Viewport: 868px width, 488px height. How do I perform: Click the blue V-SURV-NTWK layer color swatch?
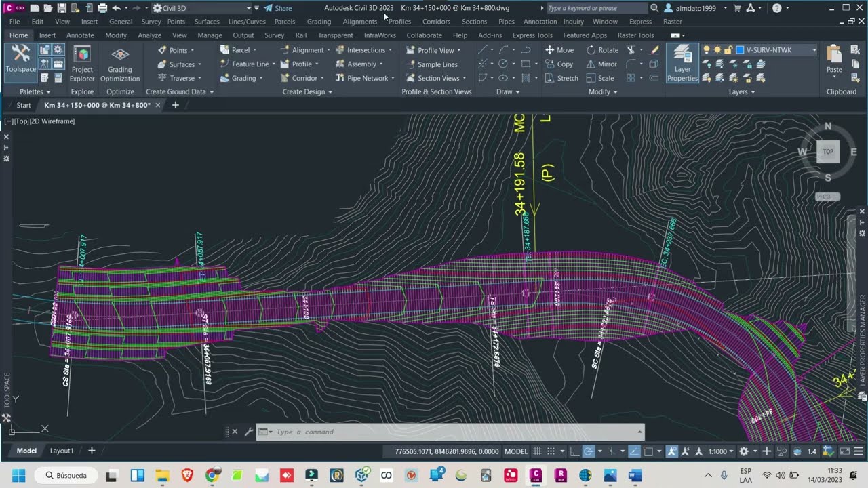pos(741,50)
